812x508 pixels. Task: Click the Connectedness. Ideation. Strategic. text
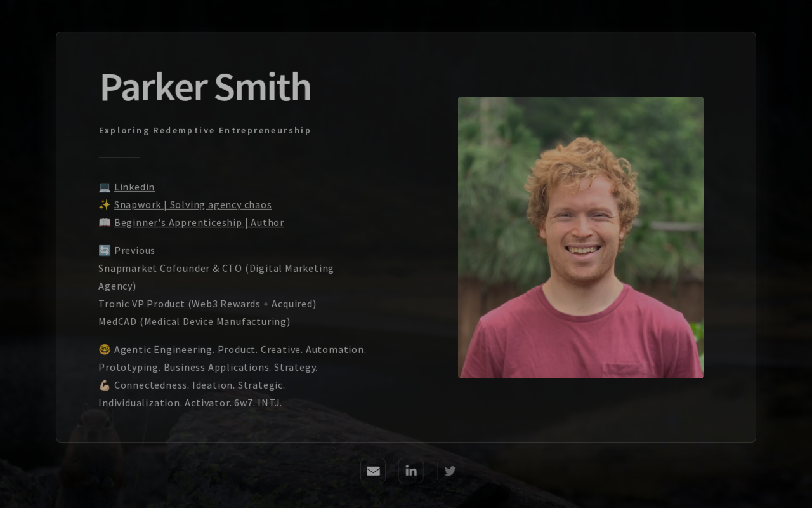point(200,385)
